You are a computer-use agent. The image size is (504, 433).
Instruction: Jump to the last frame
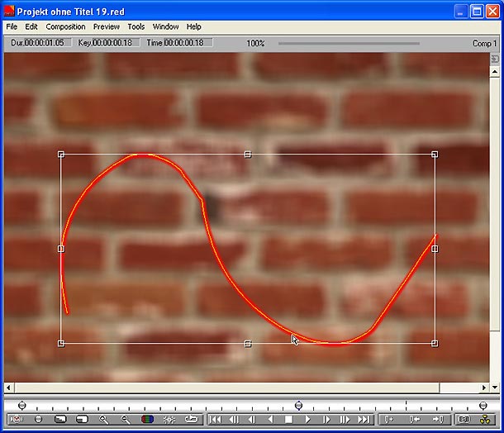364,420
